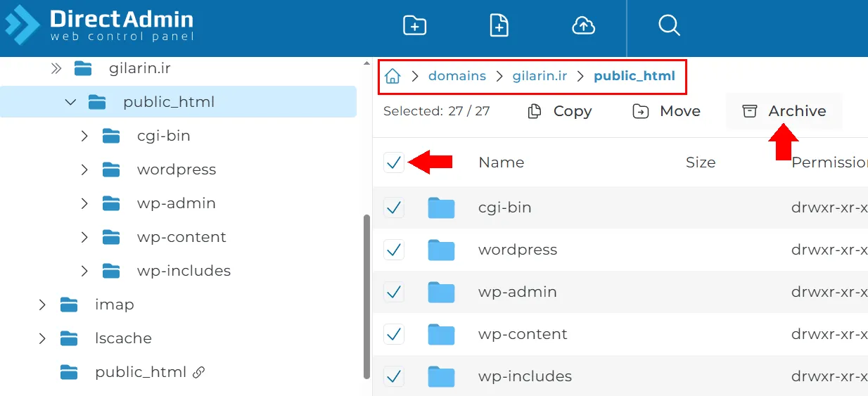Navigate to domains in breadcrumb
The image size is (868, 396).
(457, 76)
